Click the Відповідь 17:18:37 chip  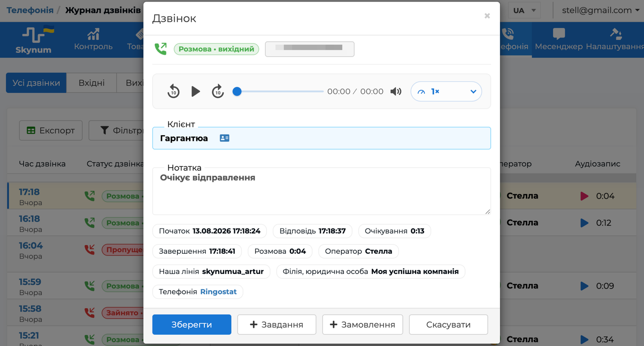[313, 231]
